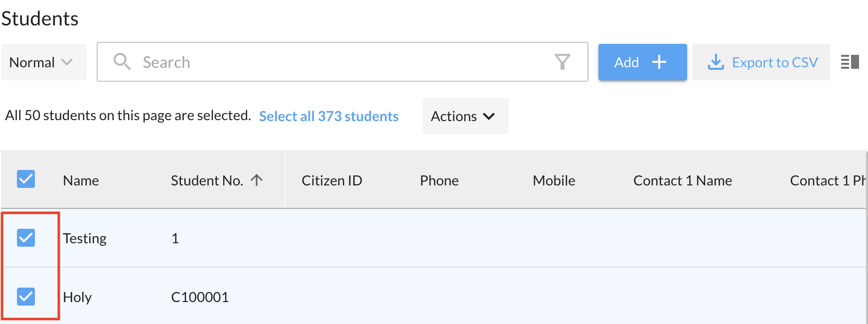This screenshot has height=324, width=868.
Task: Click the CSV download arrow icon
Action: point(716,62)
